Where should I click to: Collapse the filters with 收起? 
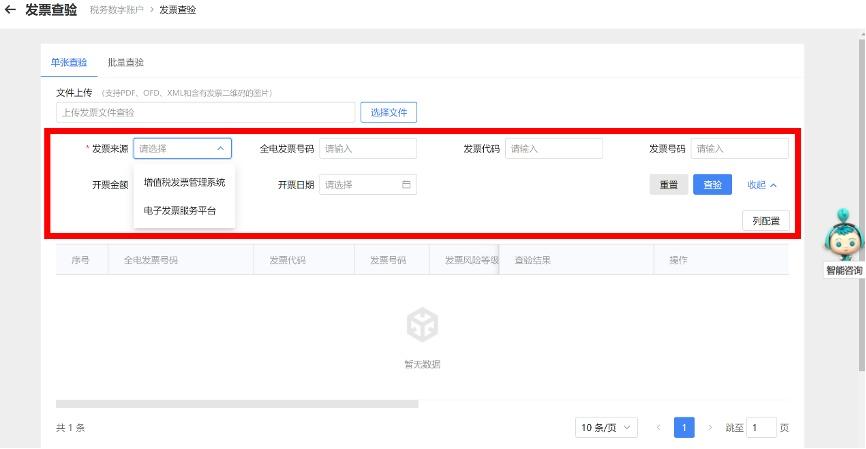pos(761,185)
